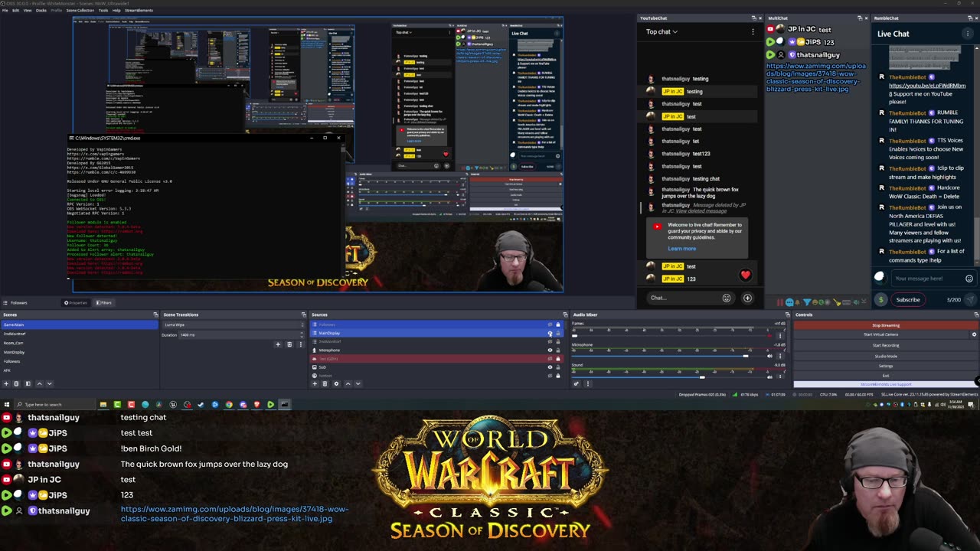Pop out the Scenes dock
The image size is (980, 551).
(x=155, y=315)
